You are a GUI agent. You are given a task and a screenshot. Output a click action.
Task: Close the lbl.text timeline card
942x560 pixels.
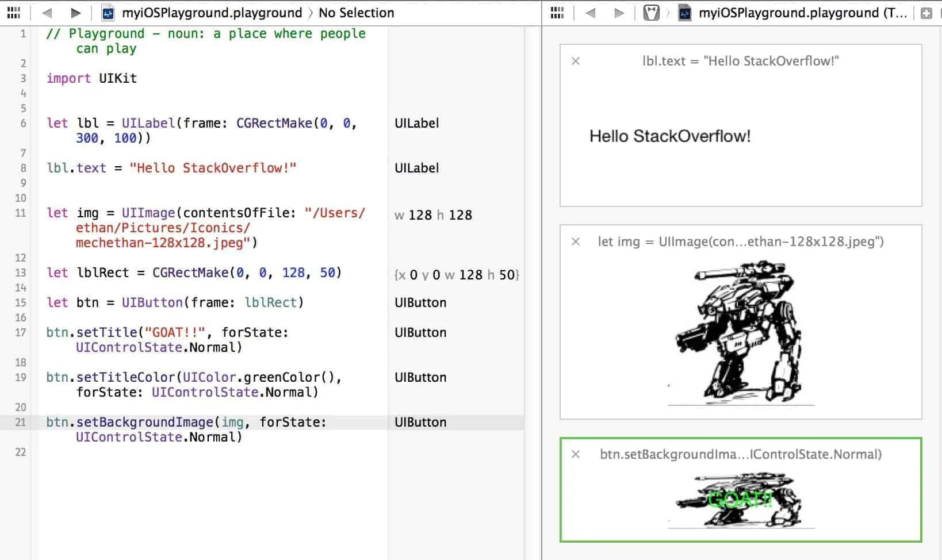pos(576,61)
